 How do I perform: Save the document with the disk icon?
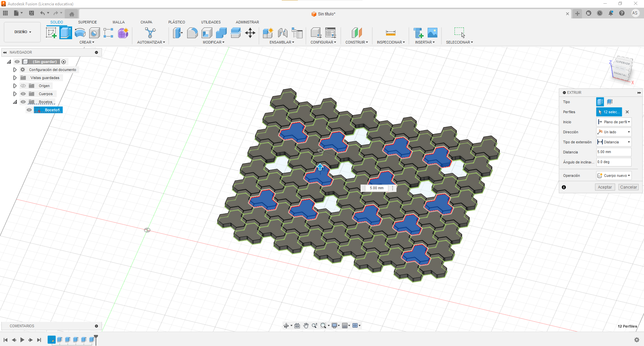[32, 13]
